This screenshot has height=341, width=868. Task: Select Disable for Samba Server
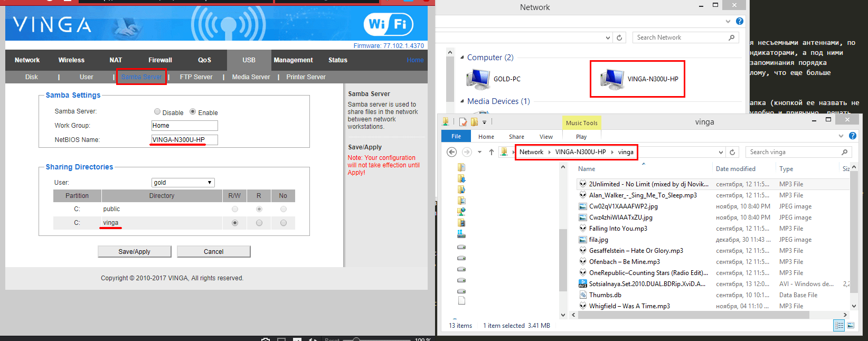click(x=157, y=112)
